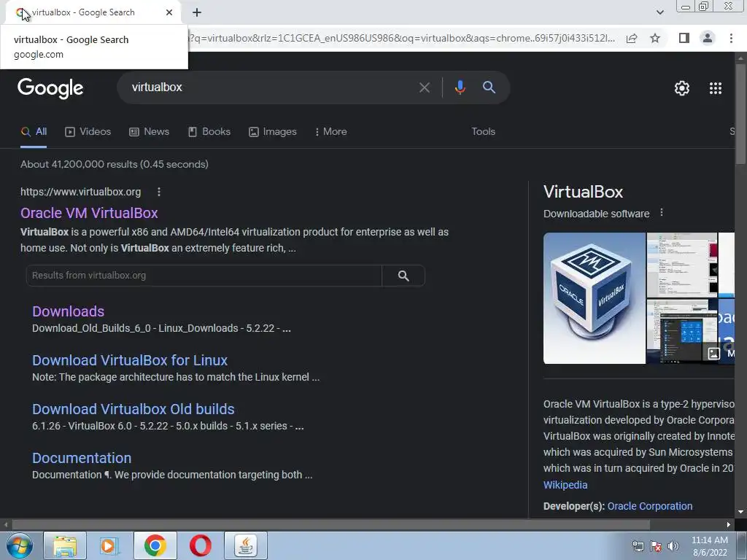The image size is (747, 560).
Task: Open the Wikipedia source link
Action: click(565, 485)
